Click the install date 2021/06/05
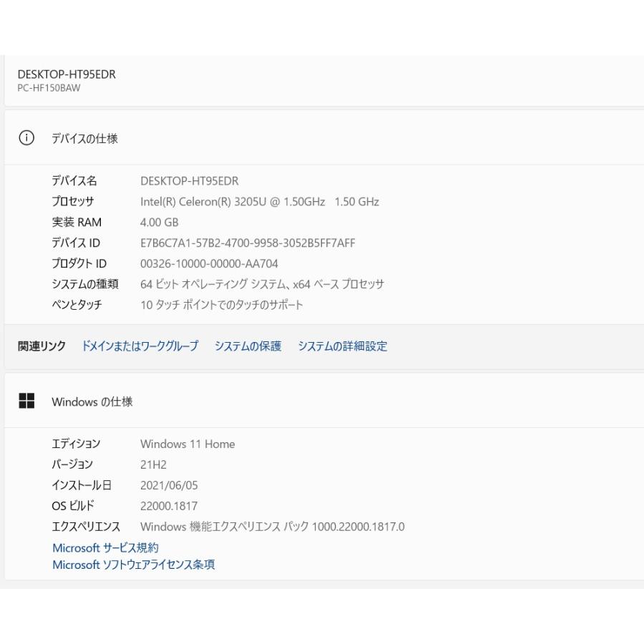The height and width of the screenshot is (644, 644). click(x=169, y=485)
